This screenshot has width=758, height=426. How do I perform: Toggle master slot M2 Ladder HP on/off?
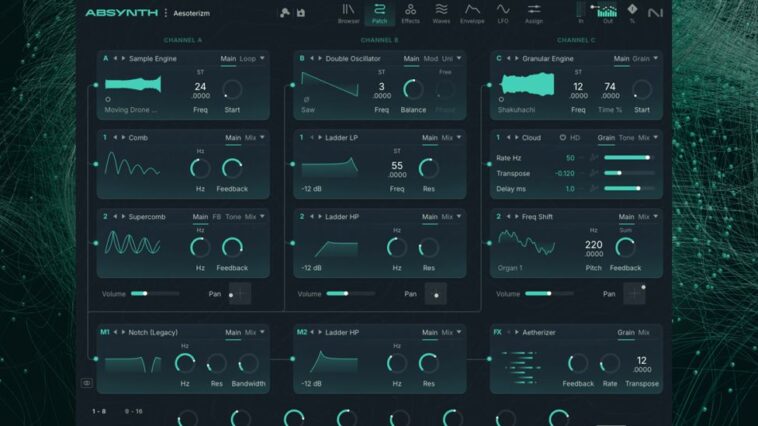point(302,332)
